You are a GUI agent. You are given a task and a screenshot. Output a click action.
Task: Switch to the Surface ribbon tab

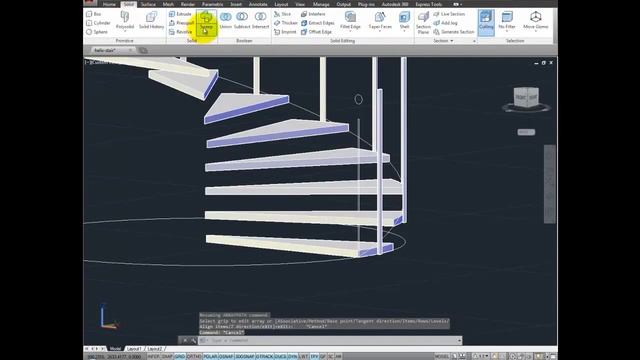click(148, 4)
